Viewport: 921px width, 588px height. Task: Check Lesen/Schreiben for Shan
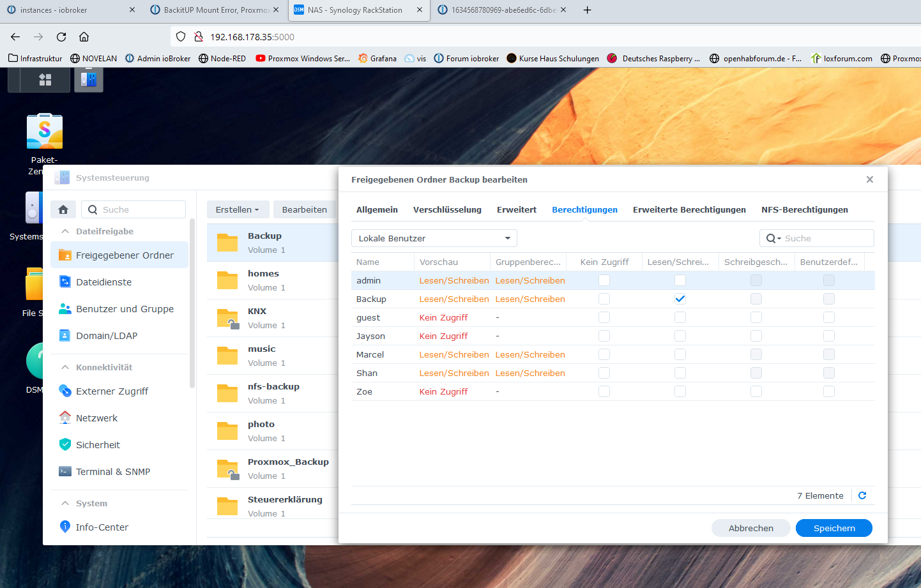point(680,373)
